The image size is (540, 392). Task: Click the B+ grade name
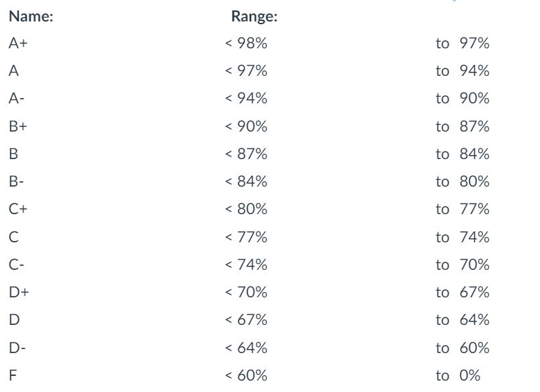point(17,126)
